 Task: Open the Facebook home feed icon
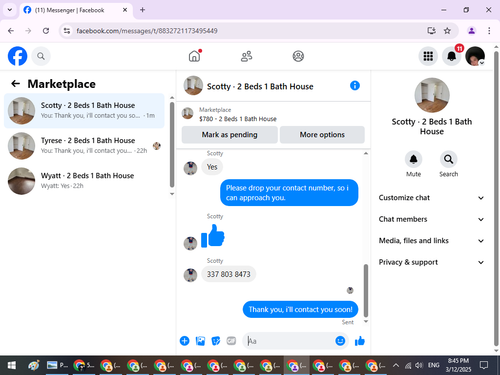pyautogui.click(x=195, y=56)
